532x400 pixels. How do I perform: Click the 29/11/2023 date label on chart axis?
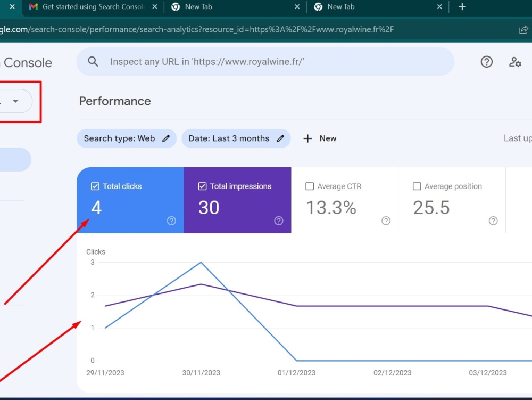[105, 373]
